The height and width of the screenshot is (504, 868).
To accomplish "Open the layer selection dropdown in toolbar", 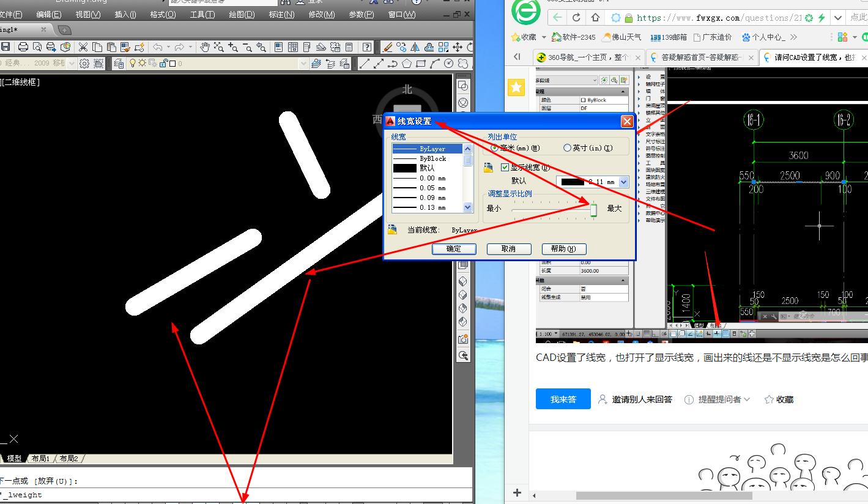I will coord(303,63).
